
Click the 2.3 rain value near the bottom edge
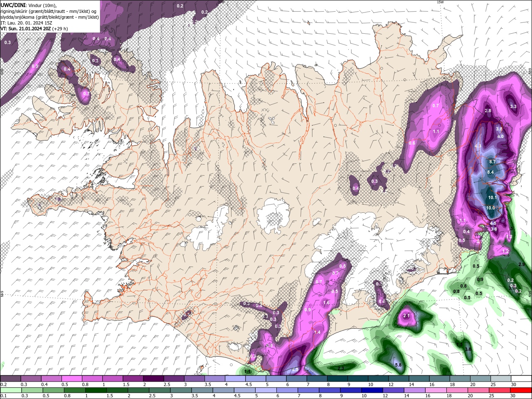pyautogui.click(x=341, y=368)
